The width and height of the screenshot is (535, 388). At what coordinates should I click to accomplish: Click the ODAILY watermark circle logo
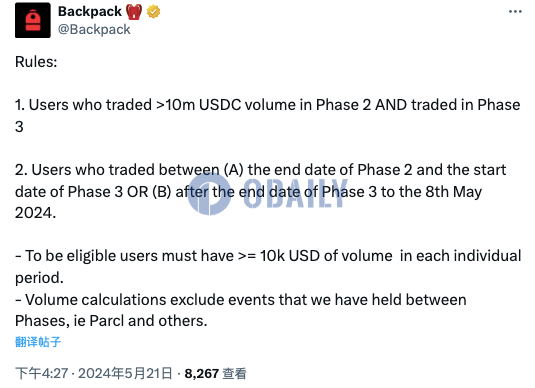[209, 194]
